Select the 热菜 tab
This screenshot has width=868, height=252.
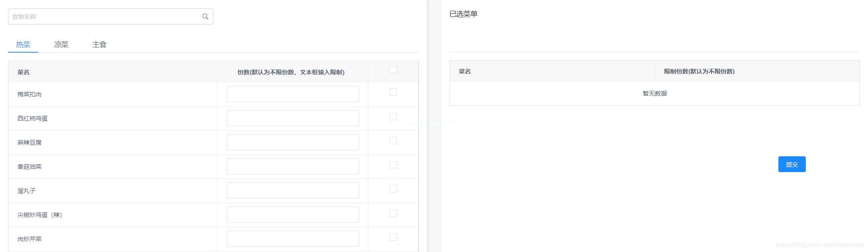pos(23,45)
